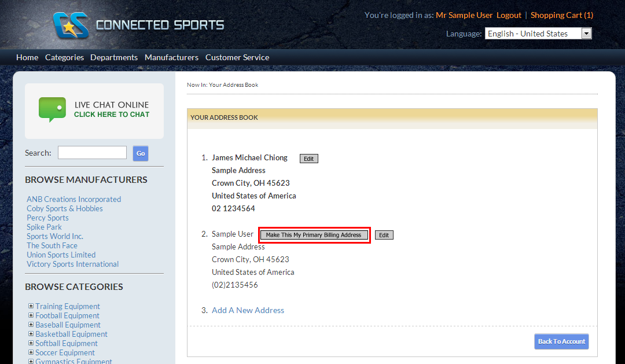Click Now In: Your Address Book breadcrumb

222,85
